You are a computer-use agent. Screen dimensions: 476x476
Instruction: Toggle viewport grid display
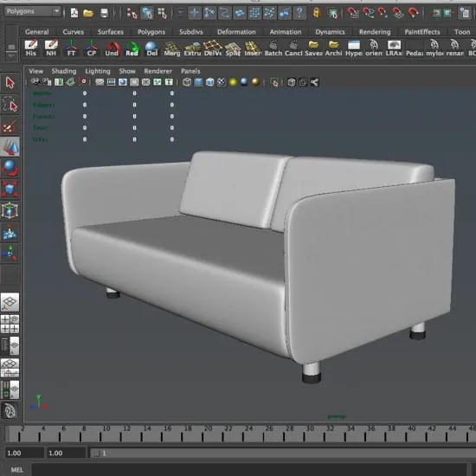click(100, 82)
